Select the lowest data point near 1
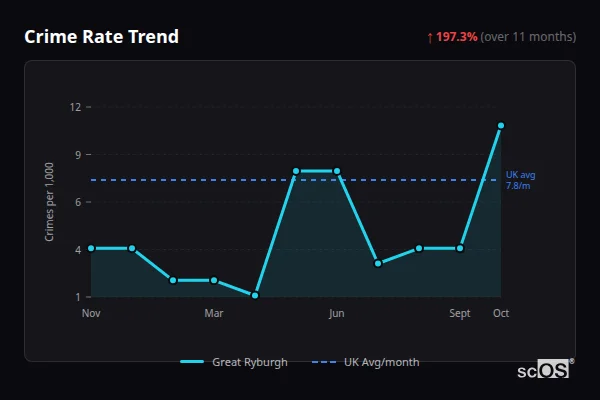Screen dimensions: 600x400 255,296
